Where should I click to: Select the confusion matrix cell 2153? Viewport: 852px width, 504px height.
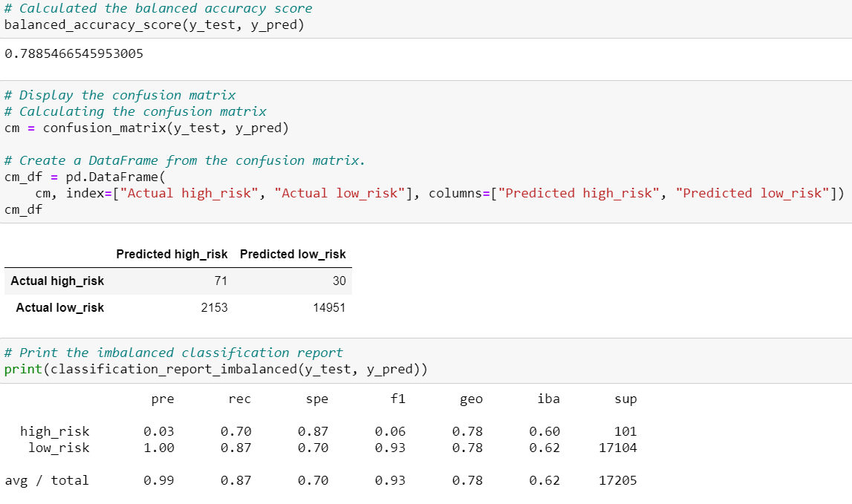point(214,307)
